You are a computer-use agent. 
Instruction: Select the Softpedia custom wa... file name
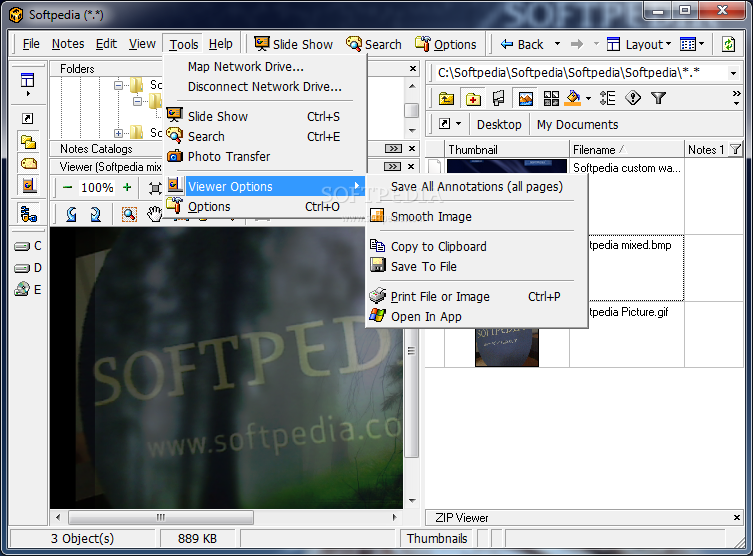pyautogui.click(x=627, y=168)
